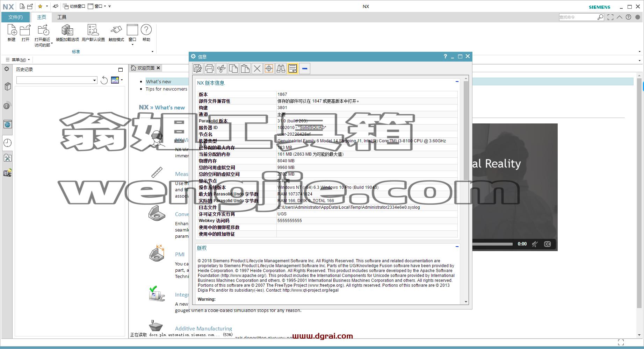Click the yellow star favorites icon
Viewport: 644px width, 349px height.
coord(40,6)
